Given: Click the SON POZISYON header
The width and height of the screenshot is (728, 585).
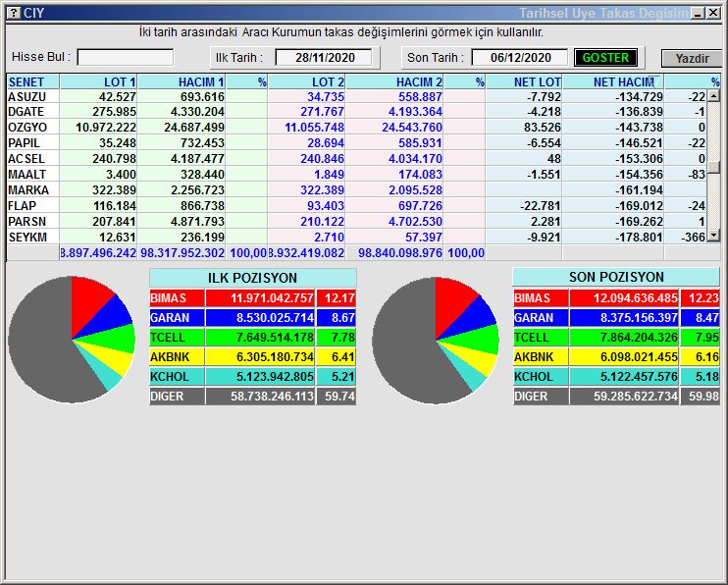Looking at the screenshot, I should (x=616, y=277).
